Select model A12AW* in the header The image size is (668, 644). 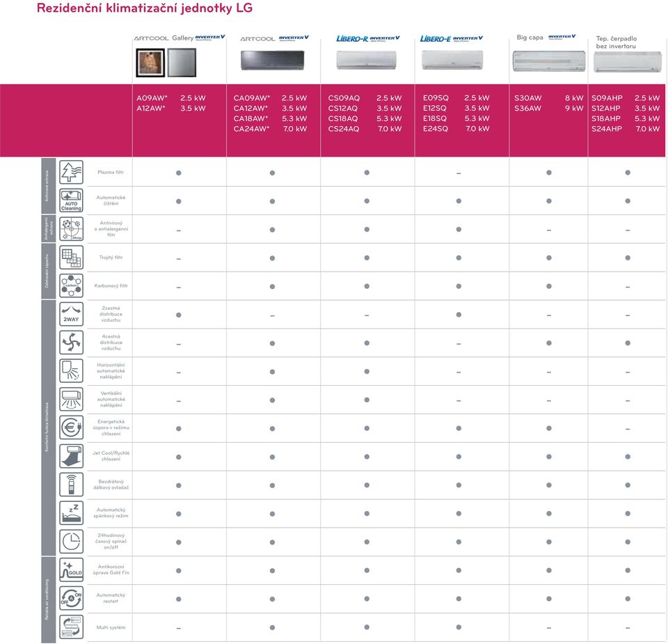(151, 108)
